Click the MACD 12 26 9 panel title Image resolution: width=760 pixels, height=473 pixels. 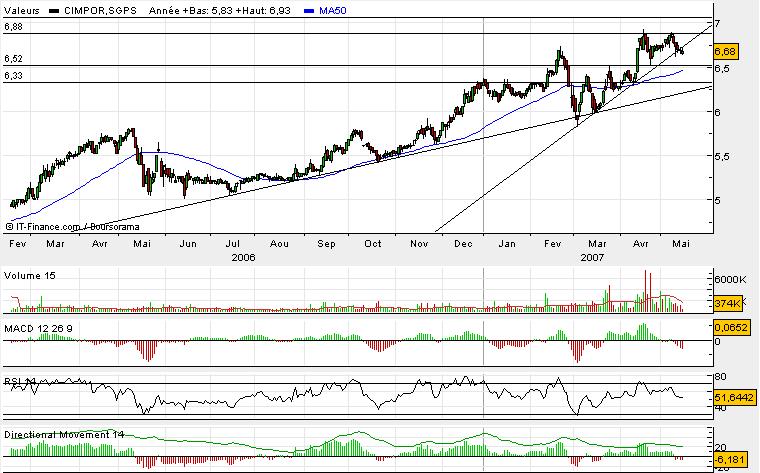pos(38,329)
